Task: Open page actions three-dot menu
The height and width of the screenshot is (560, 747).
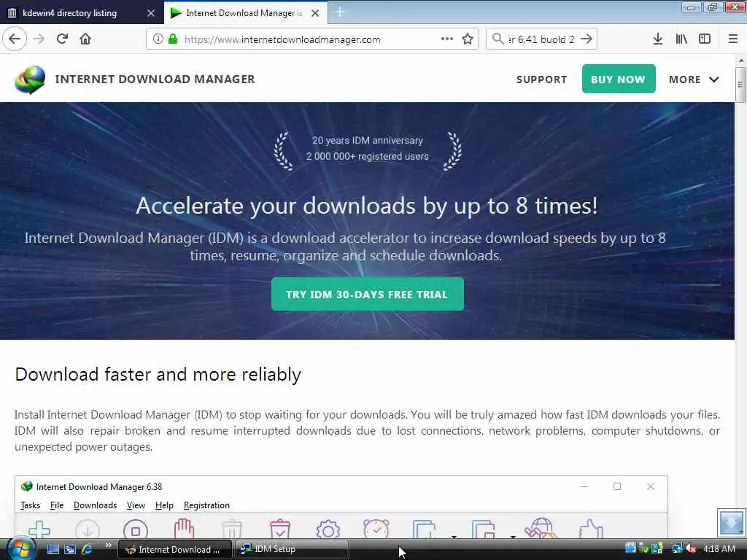Action: pos(447,39)
